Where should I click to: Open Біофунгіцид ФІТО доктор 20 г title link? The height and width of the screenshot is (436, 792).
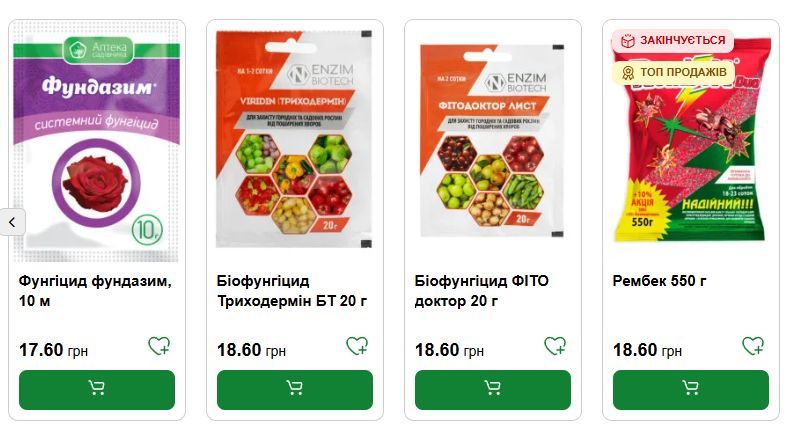coord(481,290)
